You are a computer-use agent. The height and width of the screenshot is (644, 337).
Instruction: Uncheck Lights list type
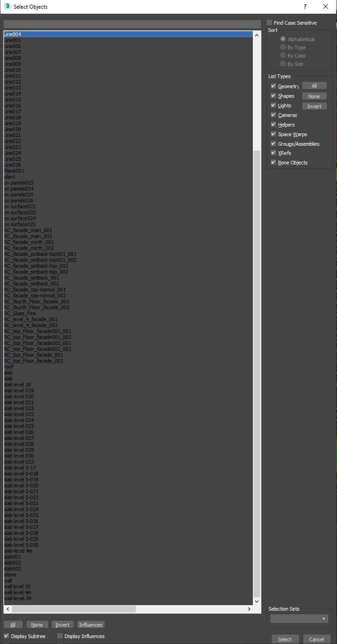pos(273,106)
